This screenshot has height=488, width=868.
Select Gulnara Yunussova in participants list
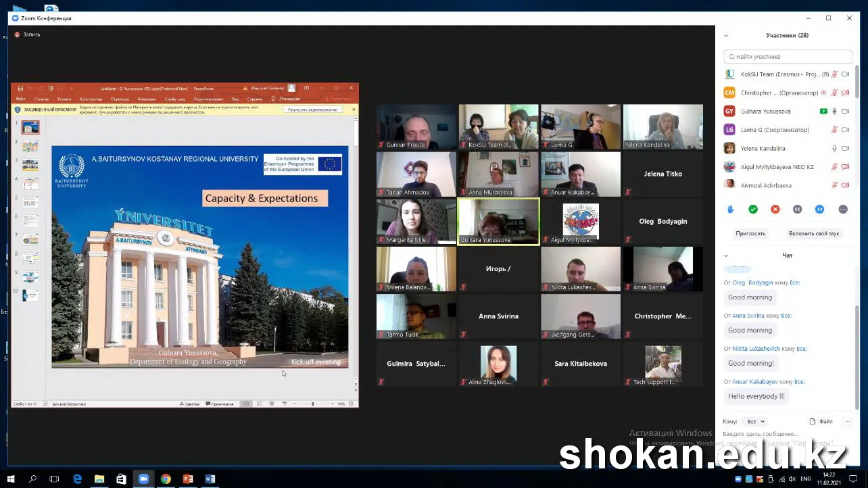coord(765,112)
